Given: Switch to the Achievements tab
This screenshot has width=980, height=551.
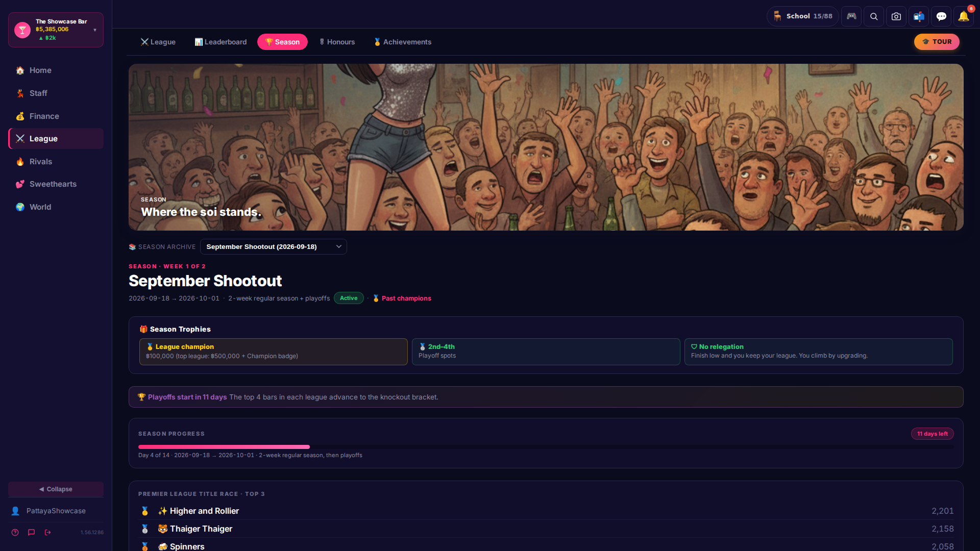Looking at the screenshot, I should (x=403, y=42).
